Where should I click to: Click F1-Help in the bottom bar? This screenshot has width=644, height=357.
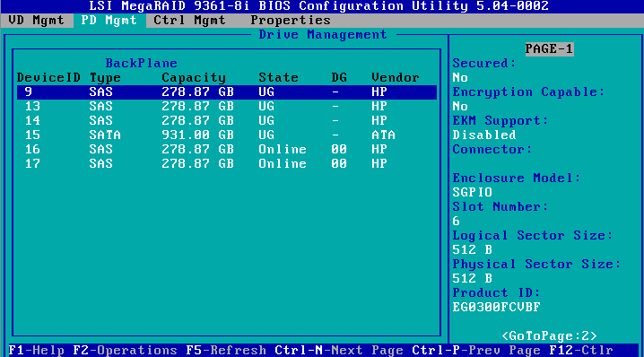pyautogui.click(x=37, y=351)
